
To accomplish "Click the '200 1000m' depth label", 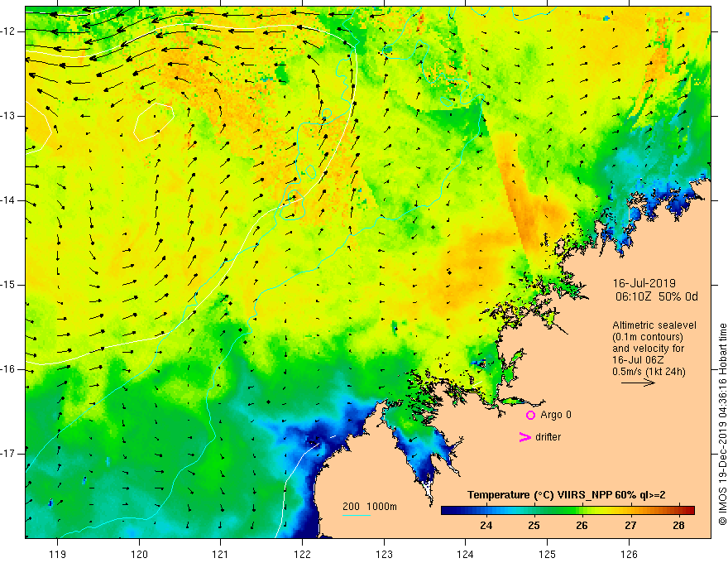I will click(370, 507).
